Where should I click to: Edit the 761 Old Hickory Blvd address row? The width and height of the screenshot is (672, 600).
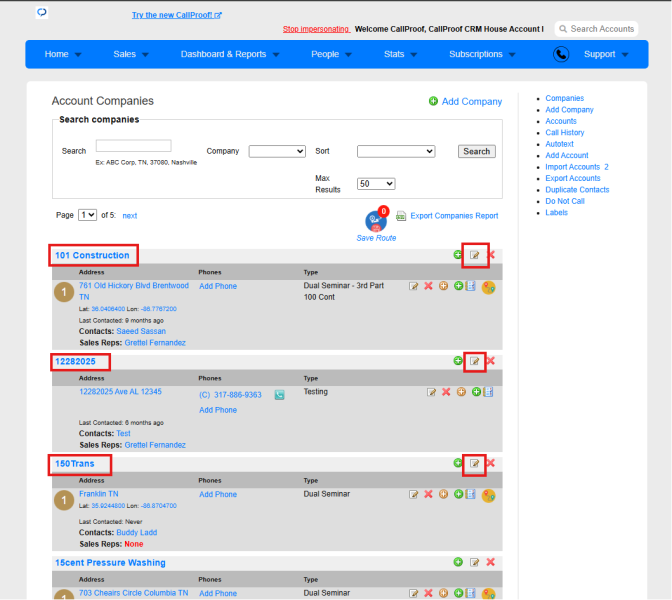point(413,286)
